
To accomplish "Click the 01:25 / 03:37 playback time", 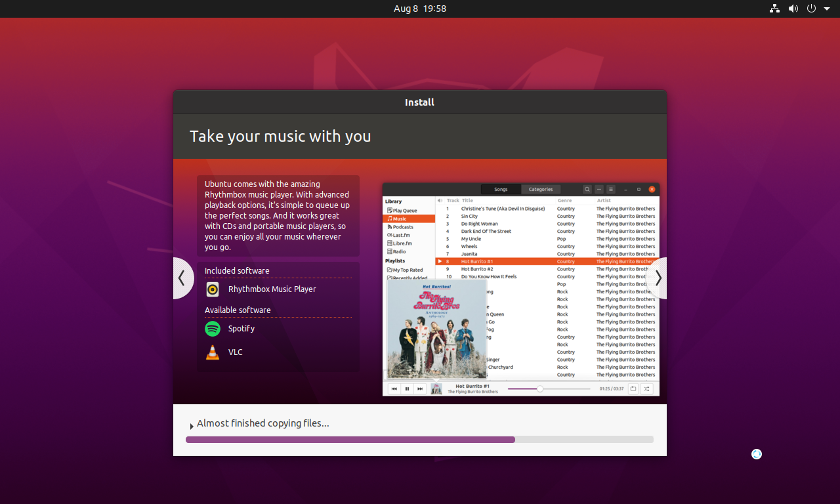I will pyautogui.click(x=612, y=388).
